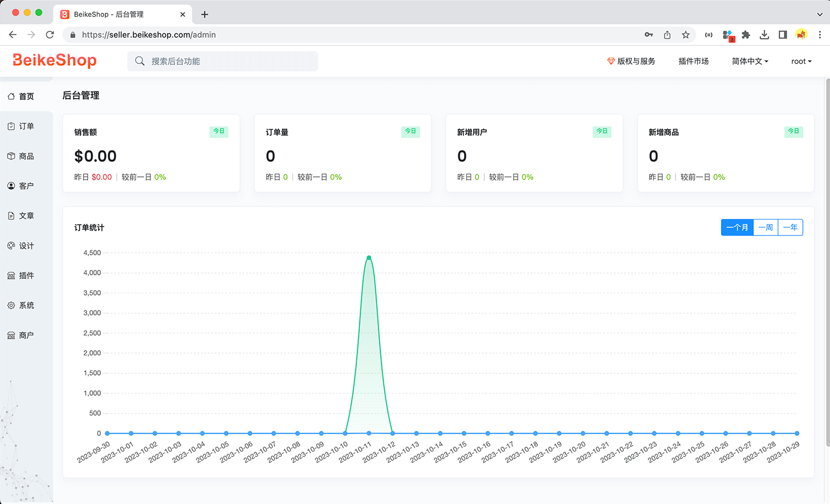Click the browser address bar URL
Viewport: 830px width, 504px height.
pyautogui.click(x=149, y=35)
